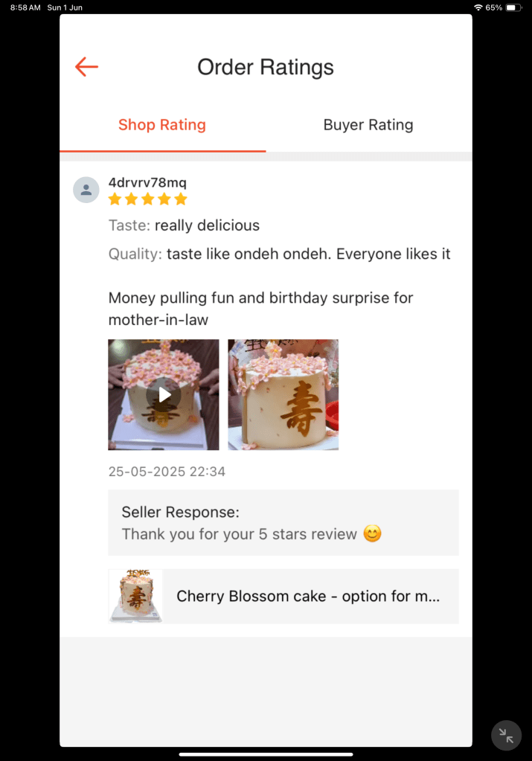Screen dimensions: 532x761
Task: Tap the Cherry Blossom cake product thumbnail
Action: pos(135,596)
